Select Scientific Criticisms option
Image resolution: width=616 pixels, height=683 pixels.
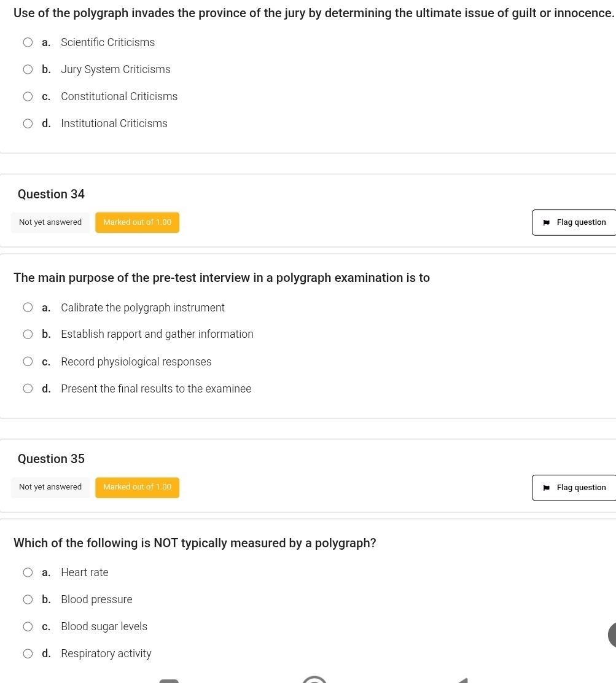coord(28,42)
